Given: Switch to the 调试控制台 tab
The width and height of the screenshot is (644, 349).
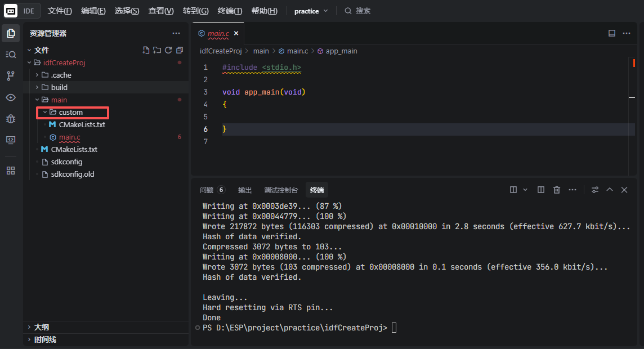Looking at the screenshot, I should click(x=281, y=190).
